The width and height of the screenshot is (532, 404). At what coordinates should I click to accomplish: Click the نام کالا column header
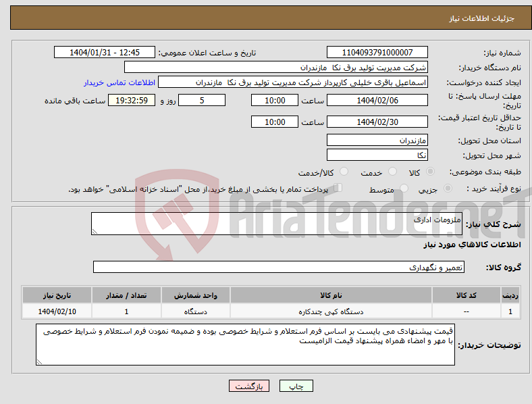[x=331, y=295]
